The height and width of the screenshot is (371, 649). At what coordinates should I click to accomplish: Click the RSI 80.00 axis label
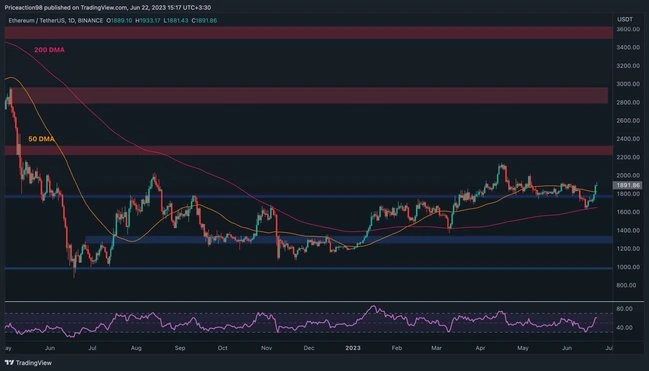click(x=625, y=309)
